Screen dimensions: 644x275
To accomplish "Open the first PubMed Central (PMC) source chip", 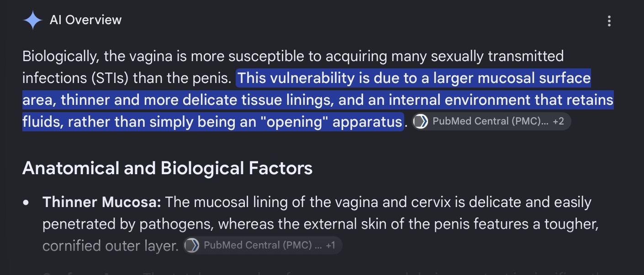I will [491, 121].
